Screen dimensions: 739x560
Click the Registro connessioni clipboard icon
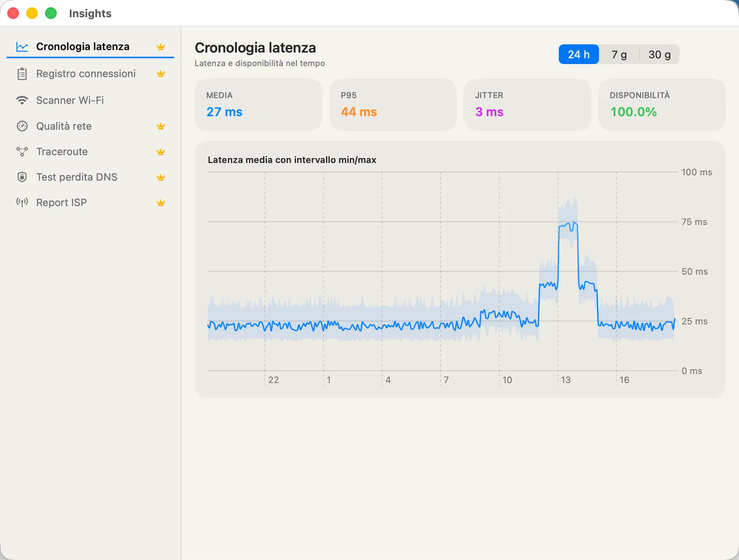(x=22, y=74)
